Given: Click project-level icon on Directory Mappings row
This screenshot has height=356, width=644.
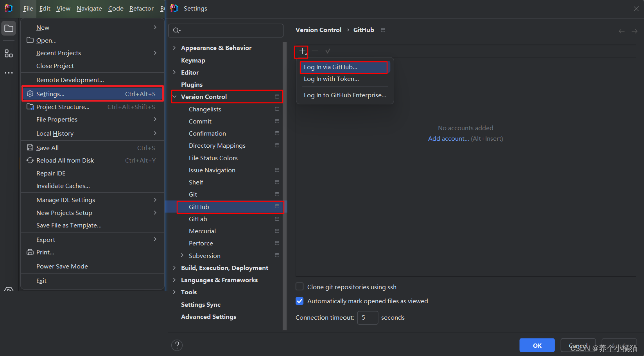Looking at the screenshot, I should pyautogui.click(x=277, y=145).
